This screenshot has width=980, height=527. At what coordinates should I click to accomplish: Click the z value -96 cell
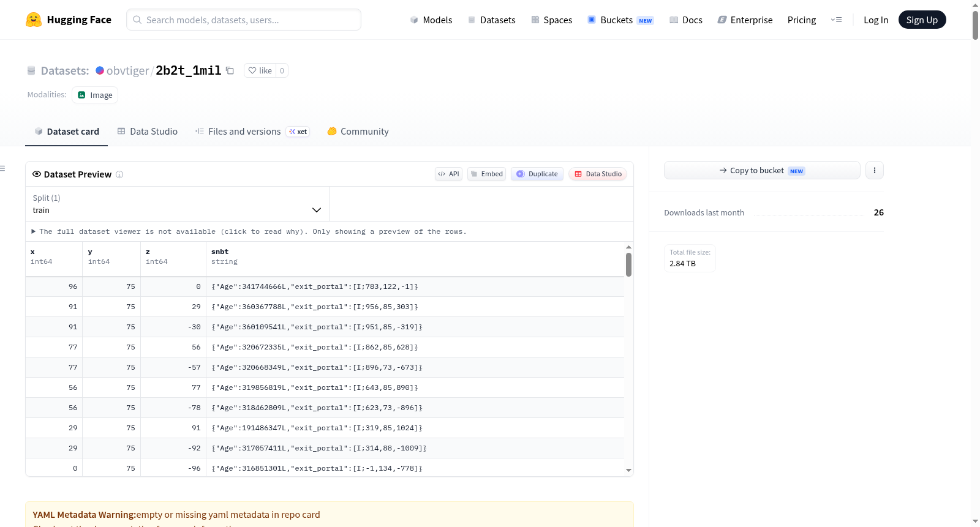pyautogui.click(x=173, y=468)
